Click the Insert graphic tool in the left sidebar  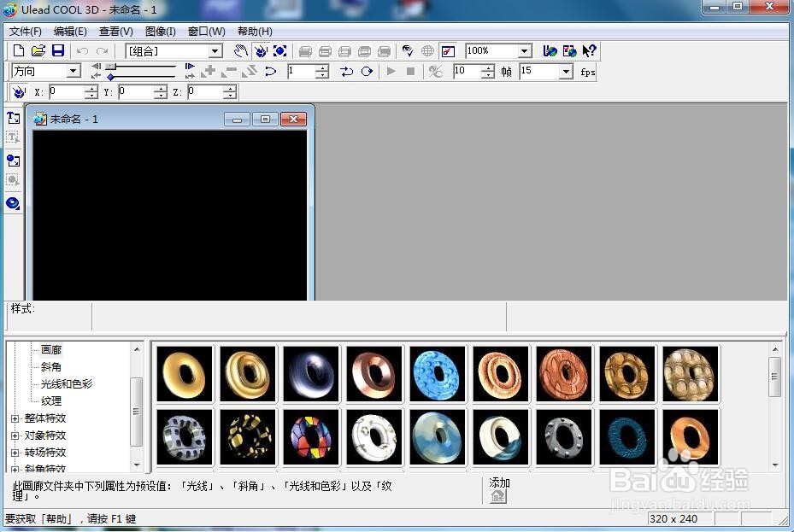click(13, 161)
